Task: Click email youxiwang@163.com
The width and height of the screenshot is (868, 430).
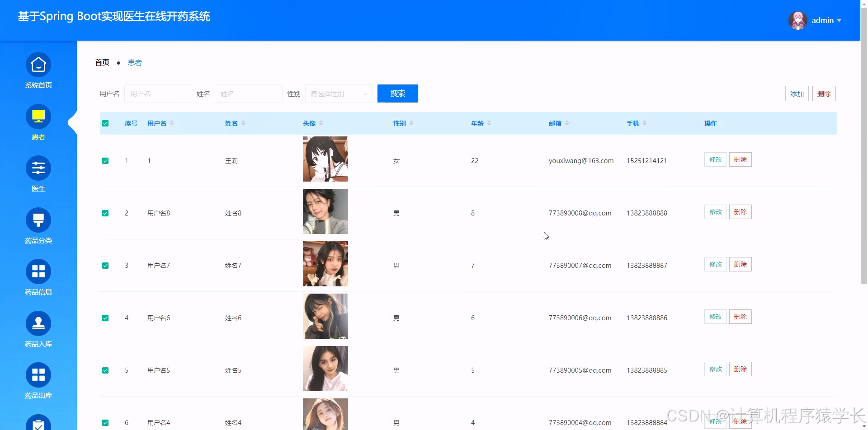Action: click(581, 161)
